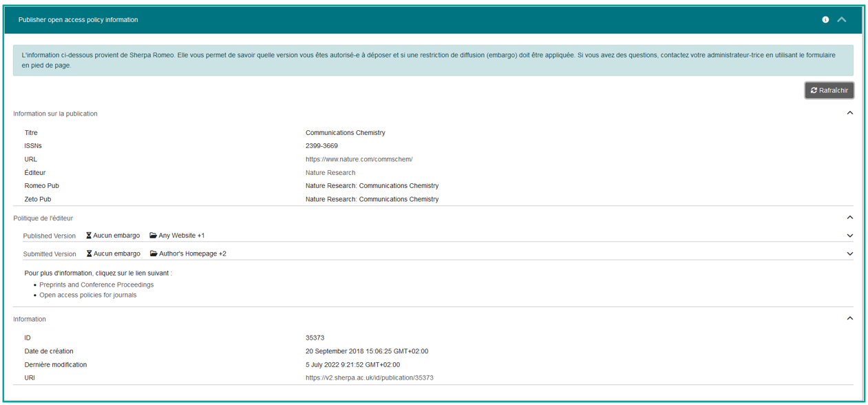
Task: Click the Publisher open access policy information title
Action: pyautogui.click(x=78, y=20)
